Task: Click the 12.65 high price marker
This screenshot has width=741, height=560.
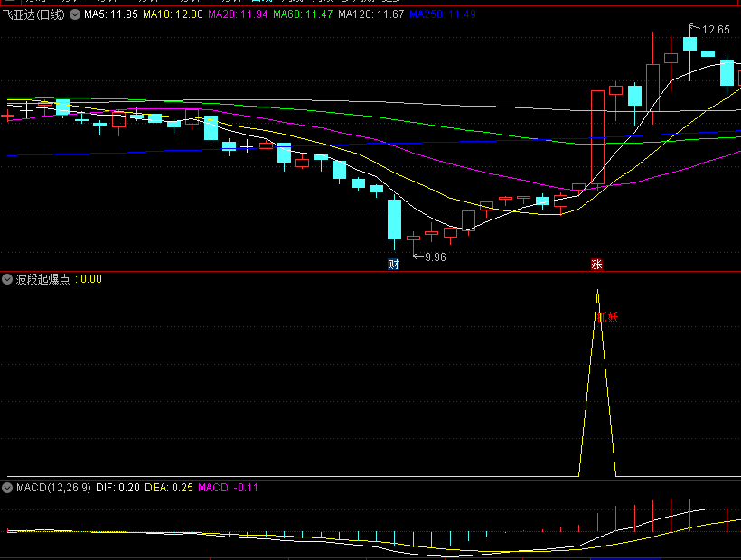Action: [x=716, y=30]
